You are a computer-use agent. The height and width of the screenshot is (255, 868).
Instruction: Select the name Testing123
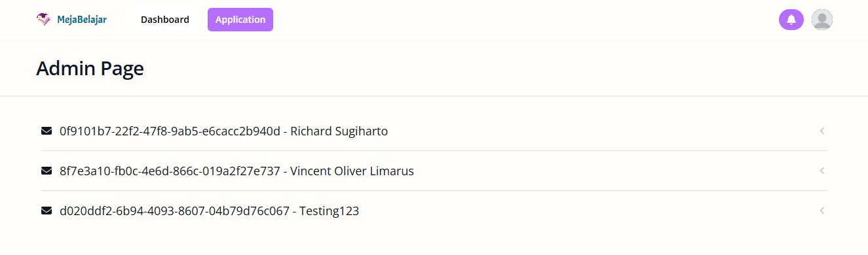330,211
